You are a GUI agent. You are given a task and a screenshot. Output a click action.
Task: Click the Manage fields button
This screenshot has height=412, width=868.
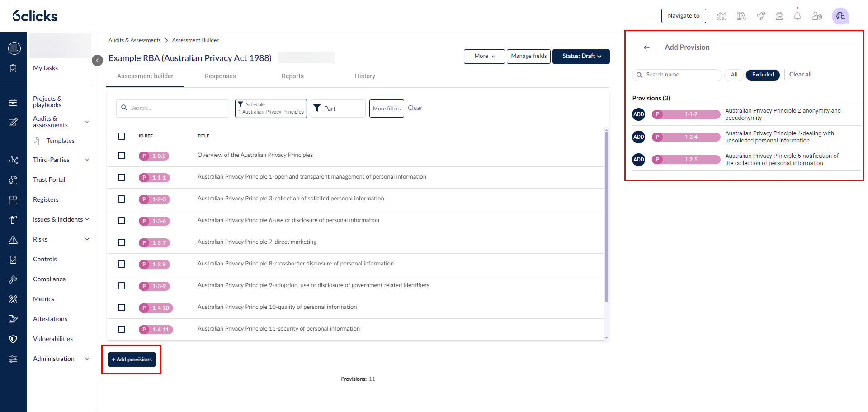point(528,57)
